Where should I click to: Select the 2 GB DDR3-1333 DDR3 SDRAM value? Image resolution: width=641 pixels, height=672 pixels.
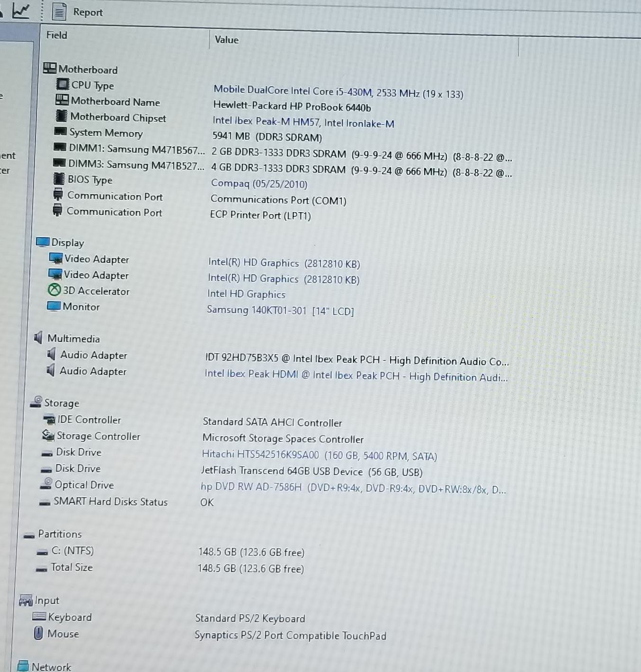tap(361, 154)
